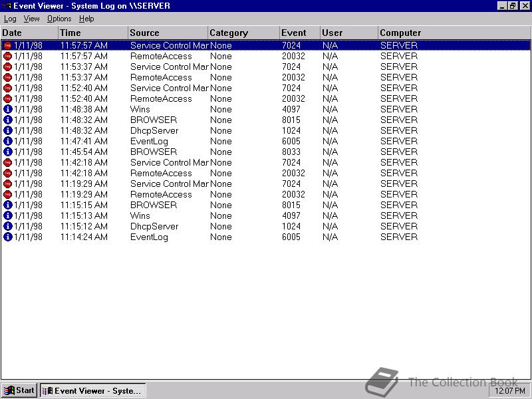This screenshot has height=399, width=532.
Task: Select 'EventLog' source in the 11:47:41 row
Action: [149, 141]
